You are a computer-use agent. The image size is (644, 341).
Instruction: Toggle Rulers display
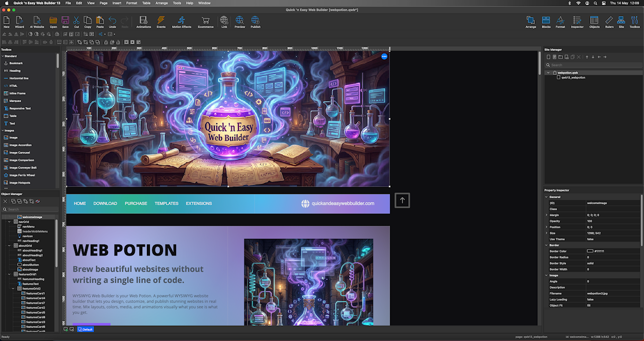[609, 22]
